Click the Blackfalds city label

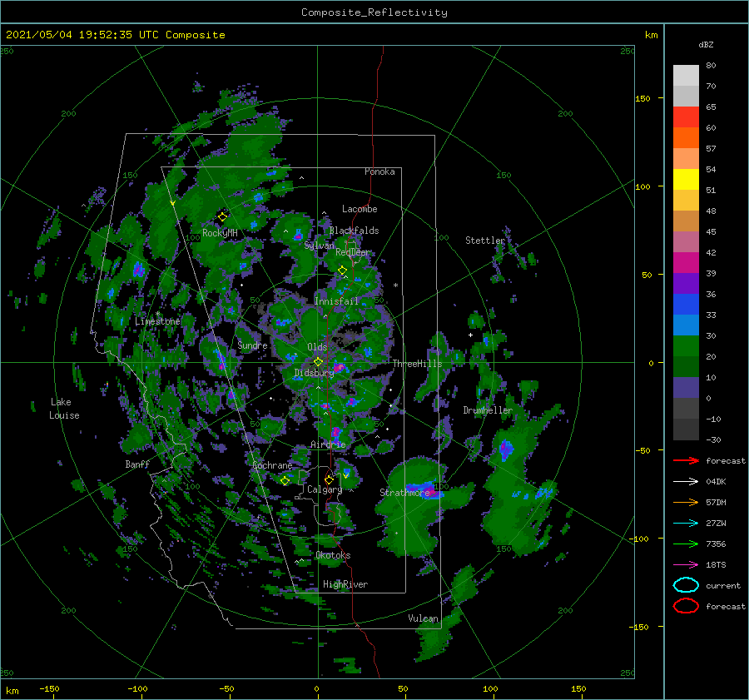point(354,231)
